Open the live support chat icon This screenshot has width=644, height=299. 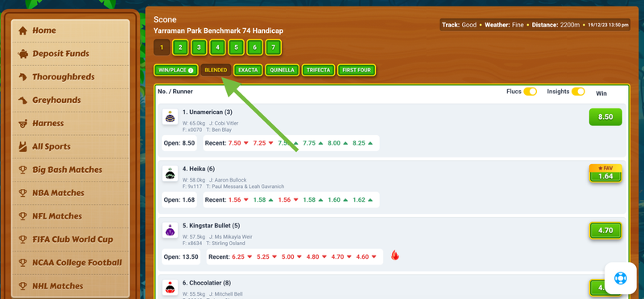tap(620, 278)
